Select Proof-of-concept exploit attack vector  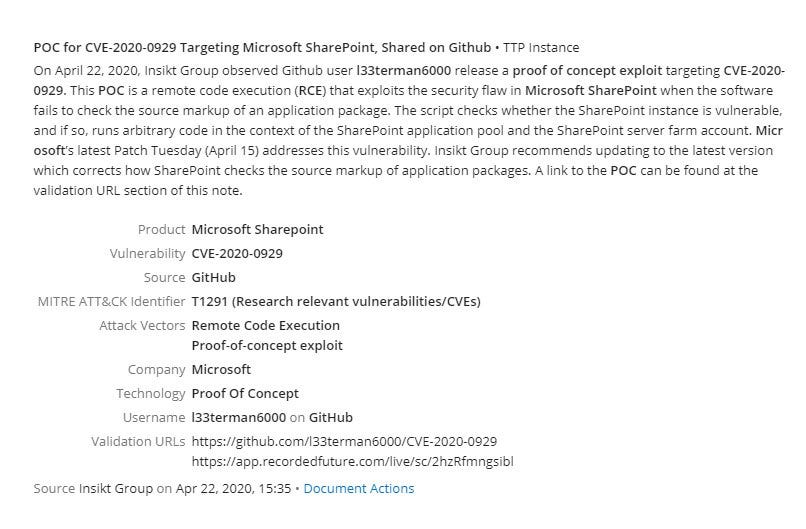click(267, 345)
